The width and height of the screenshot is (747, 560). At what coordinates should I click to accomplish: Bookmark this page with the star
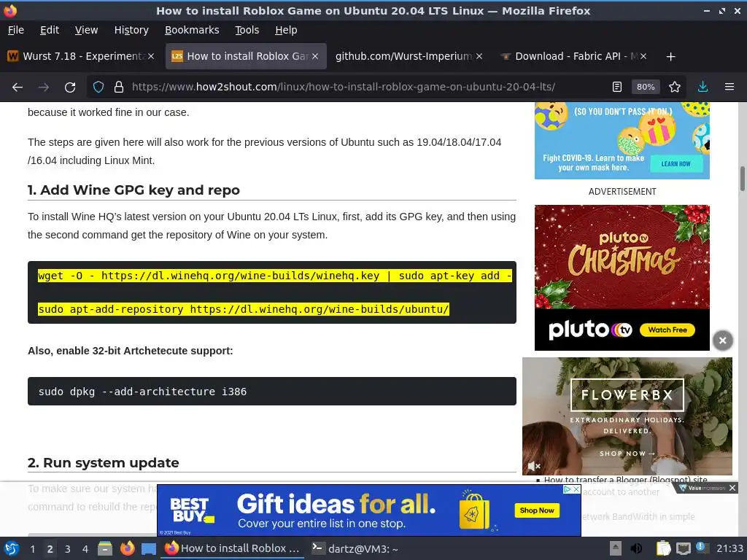[x=675, y=87]
